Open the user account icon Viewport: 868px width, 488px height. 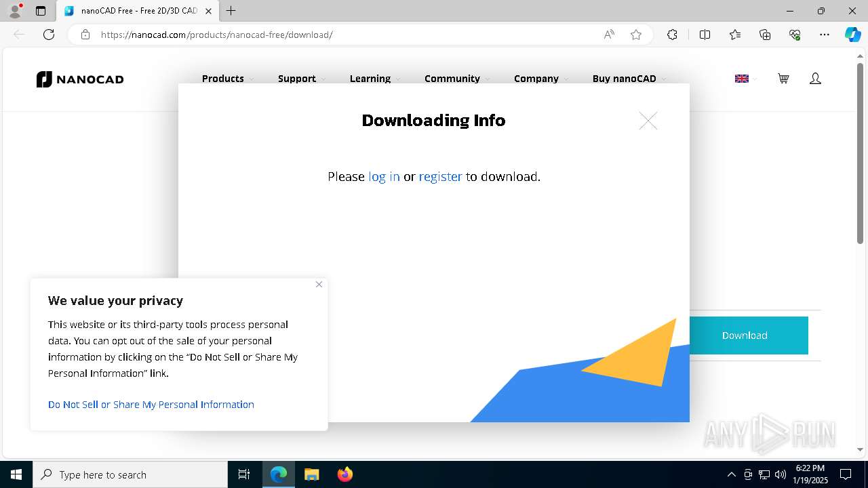coord(815,79)
